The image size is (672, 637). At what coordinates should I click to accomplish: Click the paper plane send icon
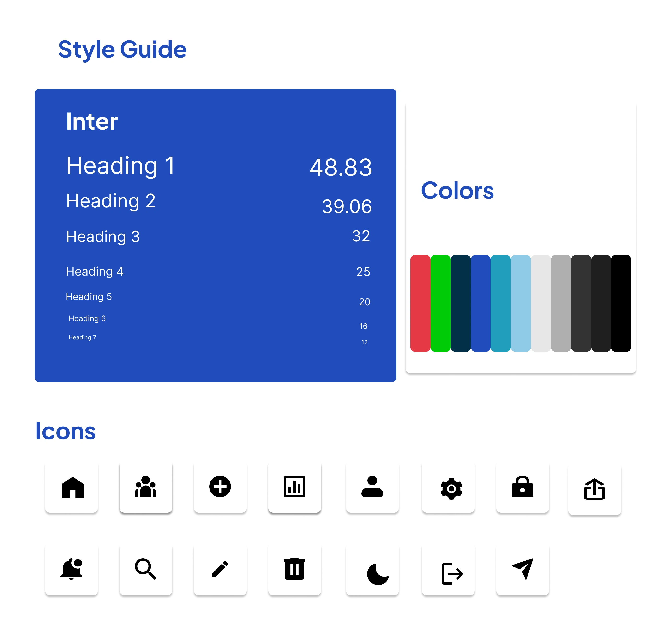point(523,568)
